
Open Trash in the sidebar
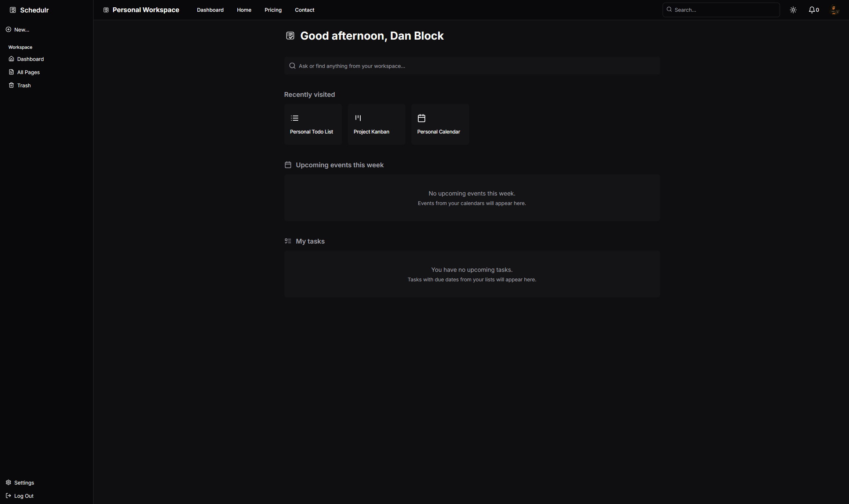pyautogui.click(x=47, y=85)
